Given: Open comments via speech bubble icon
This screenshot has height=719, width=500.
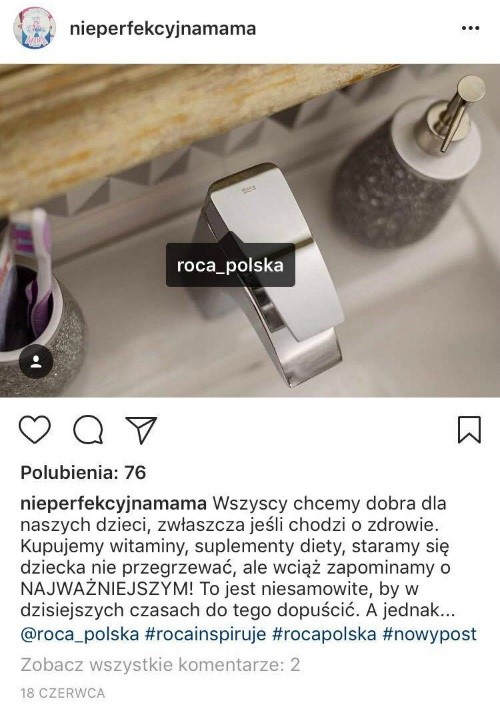Looking at the screenshot, I should [x=88, y=429].
